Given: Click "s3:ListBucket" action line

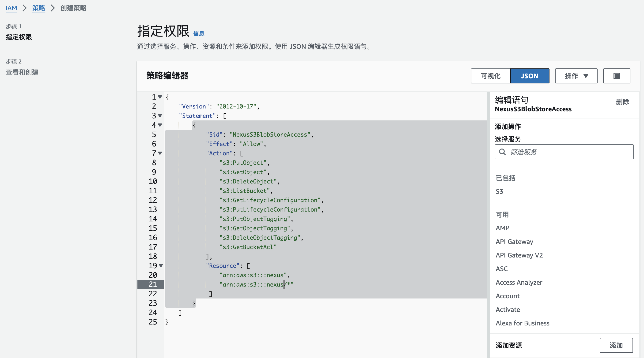Looking at the screenshot, I should [245, 191].
